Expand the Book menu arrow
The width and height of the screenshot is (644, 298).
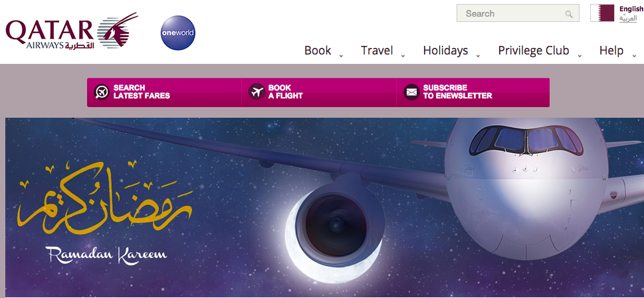pos(341,56)
